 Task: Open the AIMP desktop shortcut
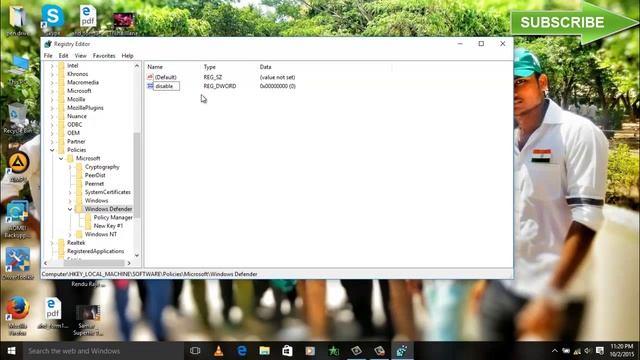(x=18, y=167)
